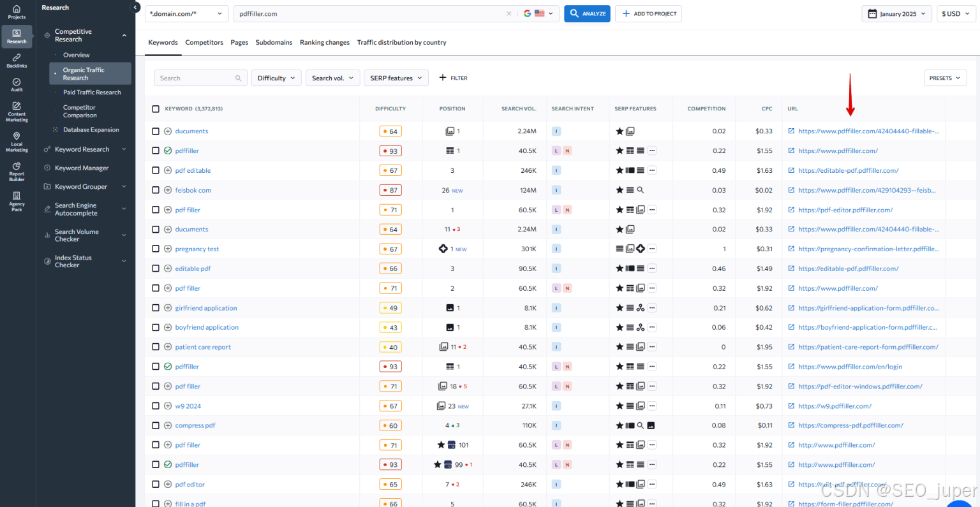
Task: Click the pdffiller.com domain input field
Action: tap(370, 13)
